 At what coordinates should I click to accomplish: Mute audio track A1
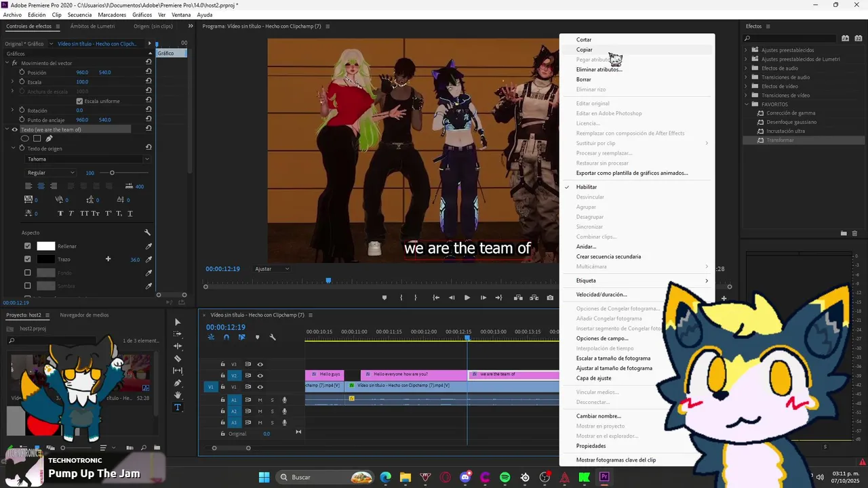click(260, 400)
